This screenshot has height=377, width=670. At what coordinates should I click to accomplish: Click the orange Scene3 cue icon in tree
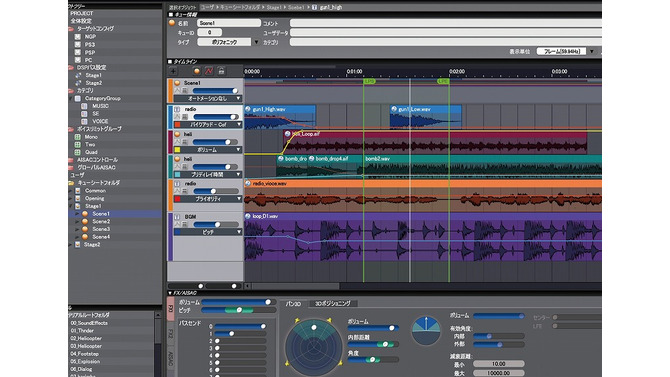[x=85, y=229]
